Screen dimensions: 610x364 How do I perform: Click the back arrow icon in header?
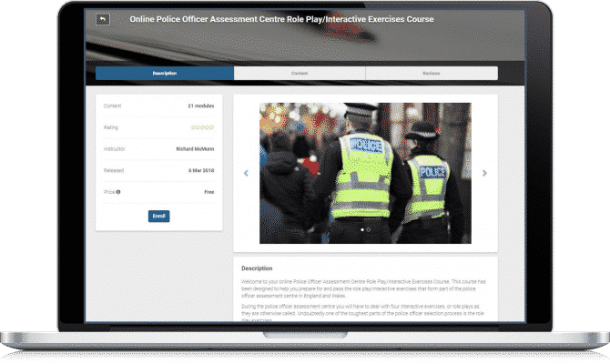(103, 19)
